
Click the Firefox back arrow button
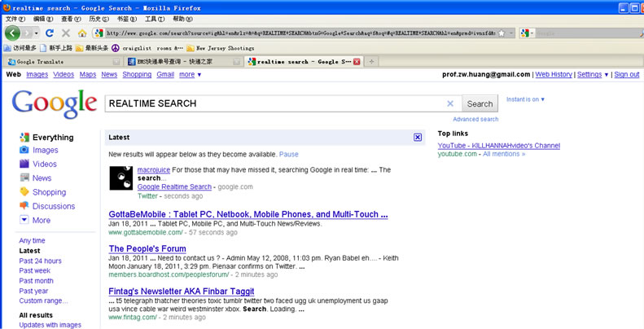coord(12,33)
